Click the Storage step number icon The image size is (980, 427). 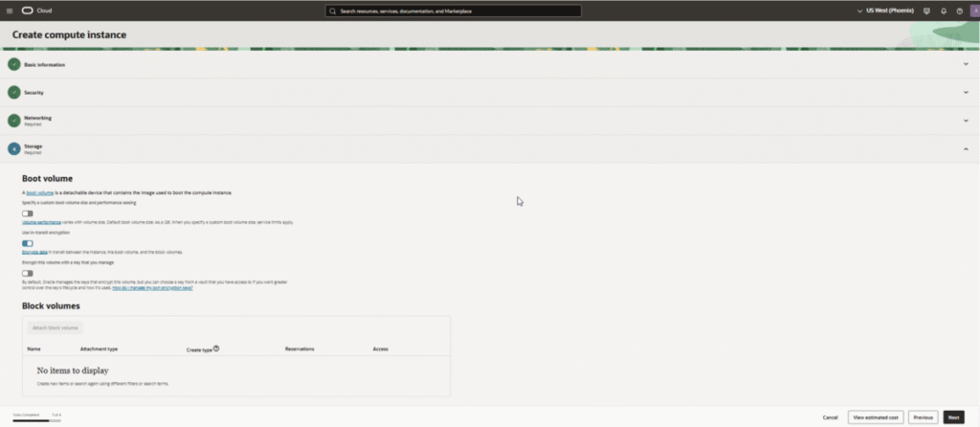13,149
